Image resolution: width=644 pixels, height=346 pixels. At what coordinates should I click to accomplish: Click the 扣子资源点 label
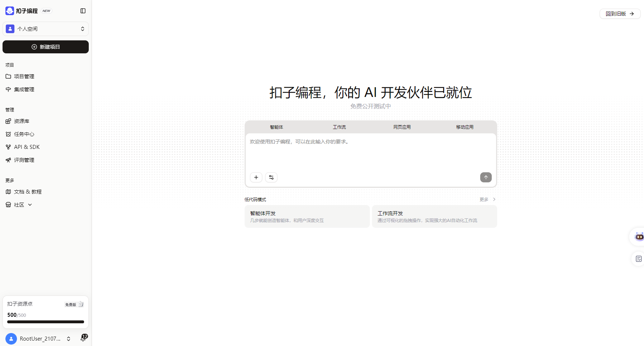(20, 304)
